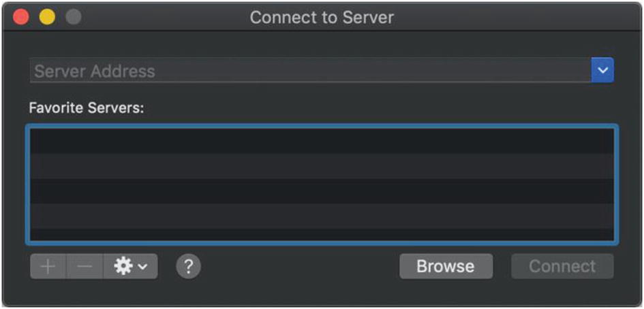This screenshot has height=309, width=644.
Task: Select bottom row in Favorite Servers list
Action: tap(322, 233)
